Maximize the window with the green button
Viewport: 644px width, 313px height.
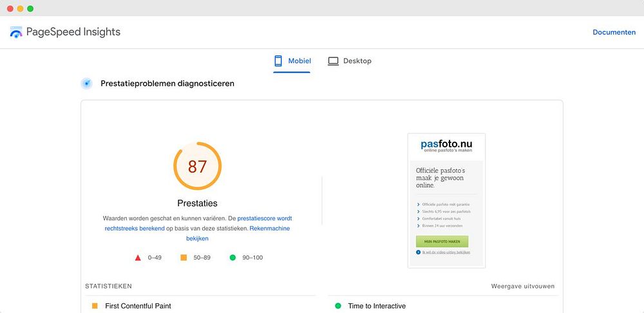coord(30,8)
